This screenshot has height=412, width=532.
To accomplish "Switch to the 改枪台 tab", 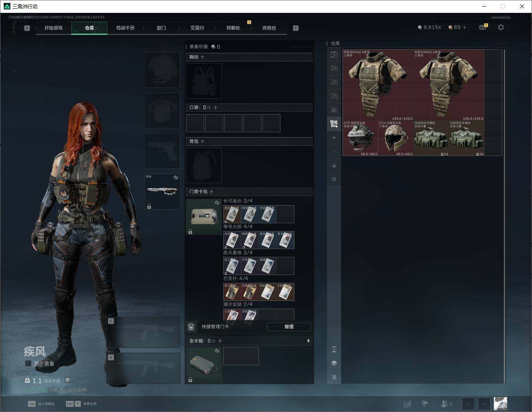I will pos(269,28).
